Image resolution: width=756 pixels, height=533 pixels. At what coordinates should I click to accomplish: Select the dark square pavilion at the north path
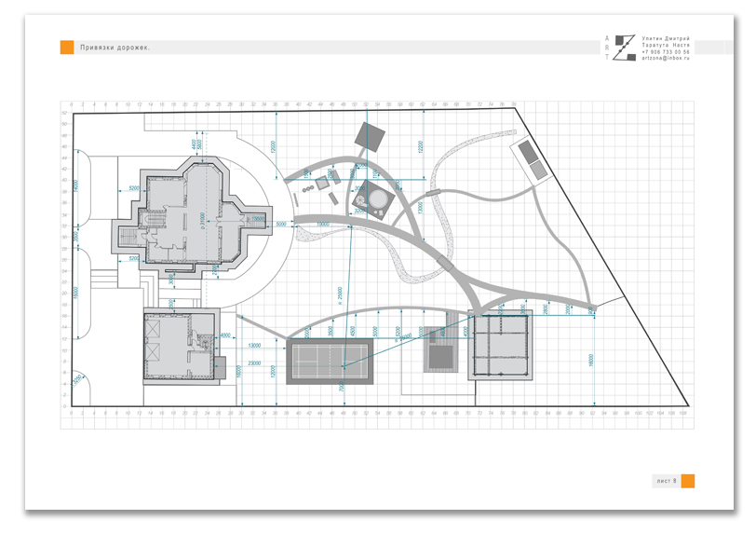[x=370, y=137]
